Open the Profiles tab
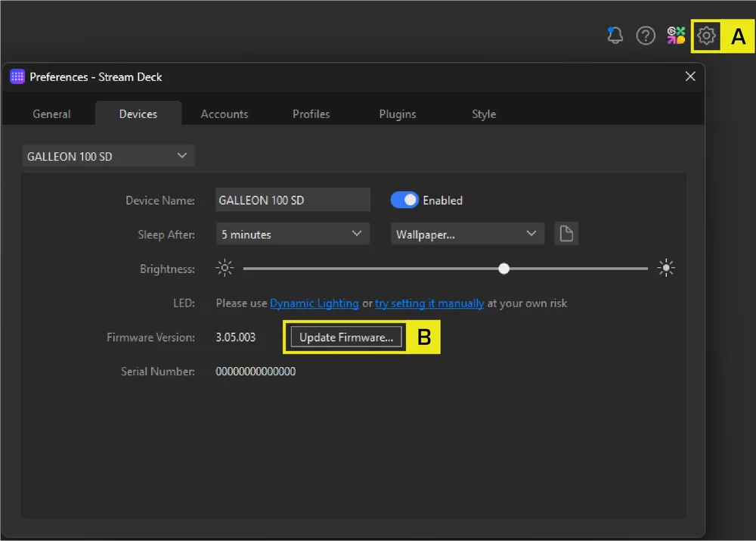756x541 pixels. pos(311,114)
